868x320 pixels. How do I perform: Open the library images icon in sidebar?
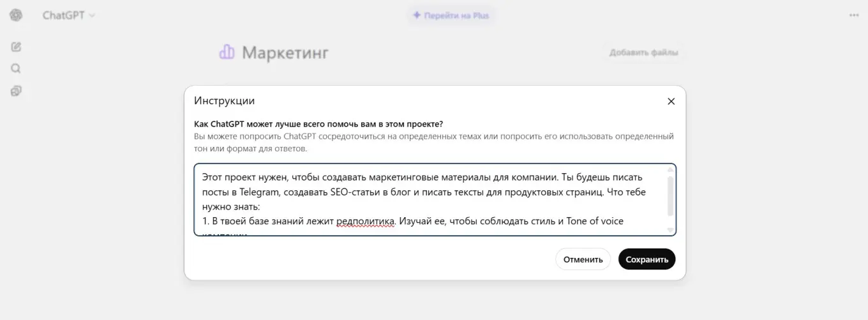tap(16, 91)
